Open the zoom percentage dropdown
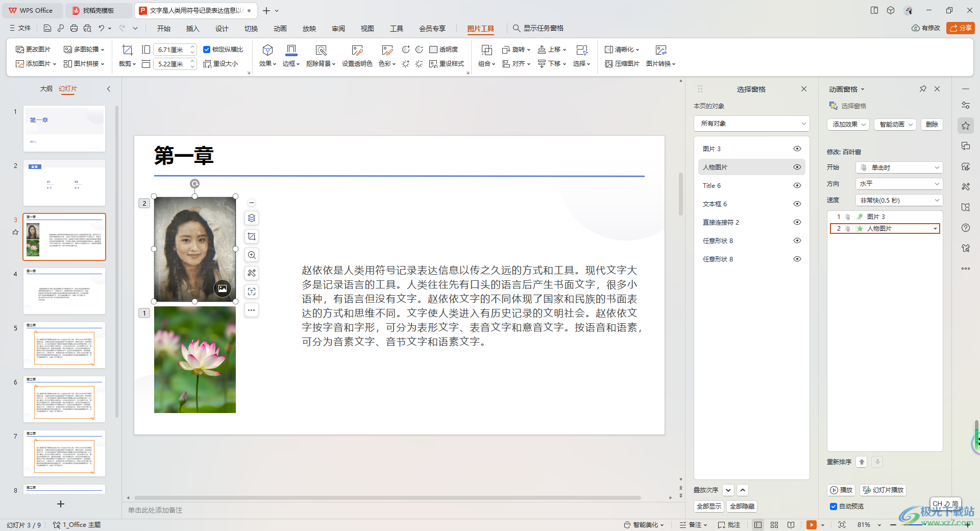This screenshot has width=980, height=531. point(879,525)
